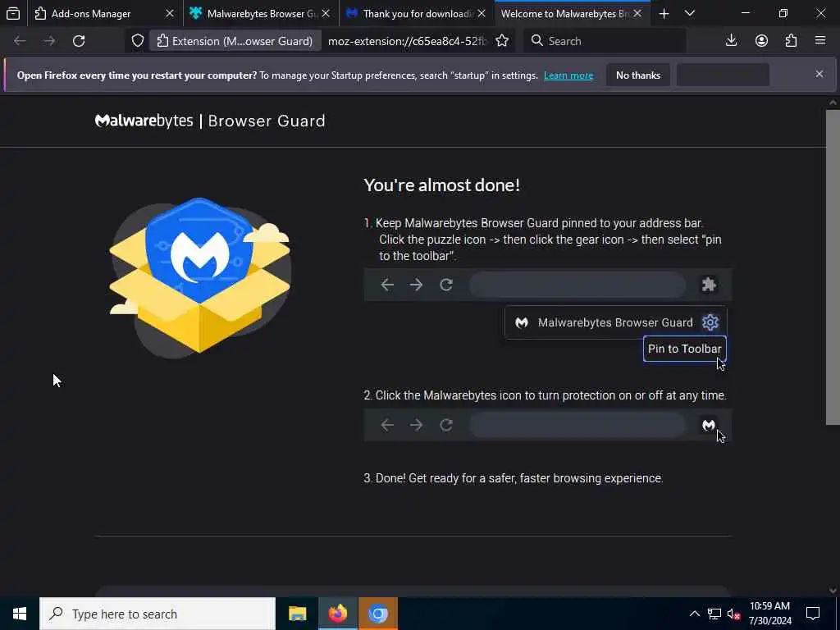Open the tracking protection shield icon
Viewport: 840px width, 630px height.
(138, 41)
